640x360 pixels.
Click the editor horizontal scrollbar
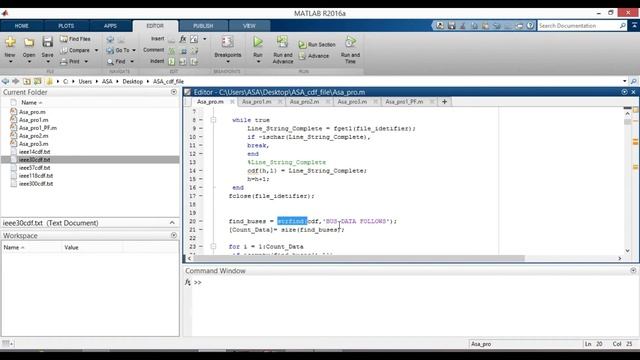pos(359,258)
